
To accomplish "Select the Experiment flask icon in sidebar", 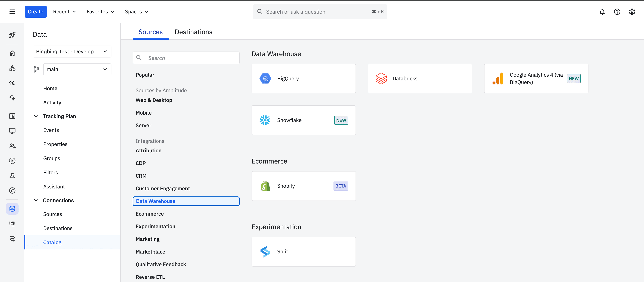I will [x=12, y=176].
